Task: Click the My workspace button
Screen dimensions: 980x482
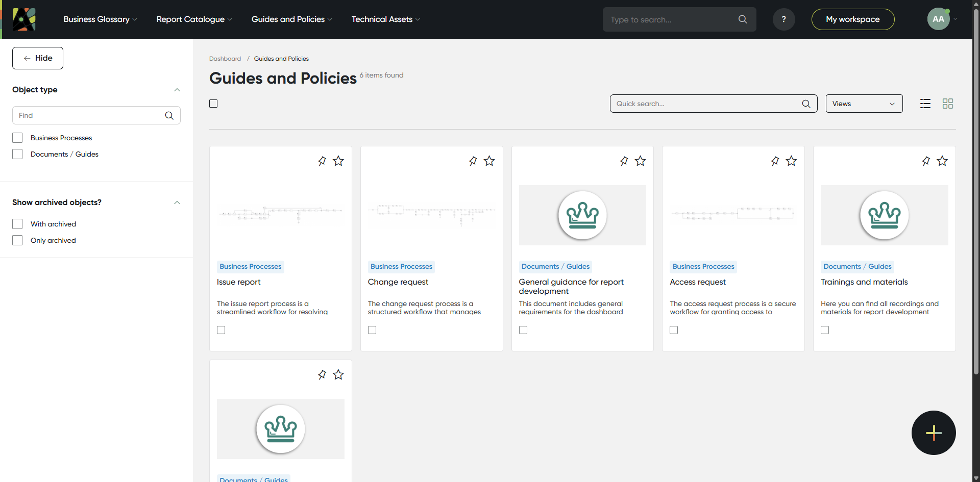Action: tap(852, 19)
